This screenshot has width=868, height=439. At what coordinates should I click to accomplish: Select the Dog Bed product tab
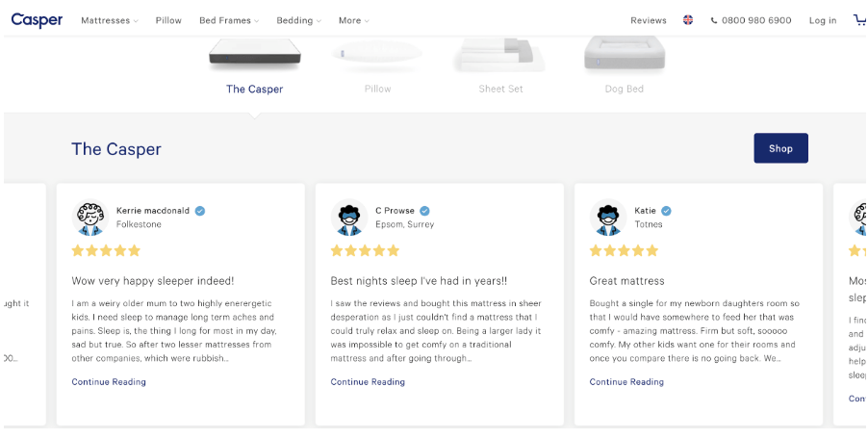point(625,90)
